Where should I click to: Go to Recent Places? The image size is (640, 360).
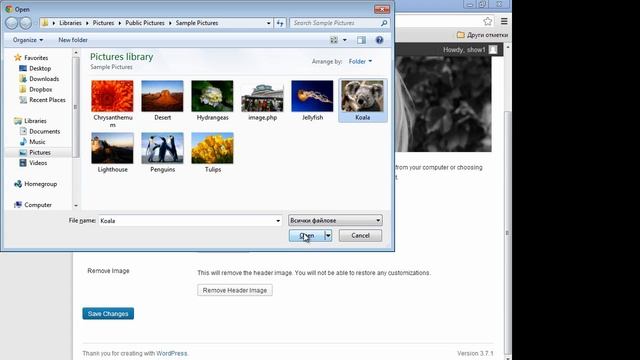tap(42, 100)
